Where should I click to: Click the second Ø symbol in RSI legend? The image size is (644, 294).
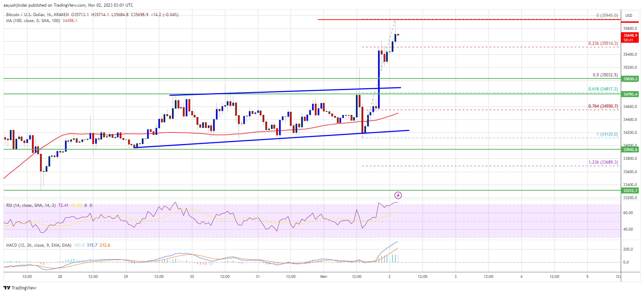(x=91, y=205)
